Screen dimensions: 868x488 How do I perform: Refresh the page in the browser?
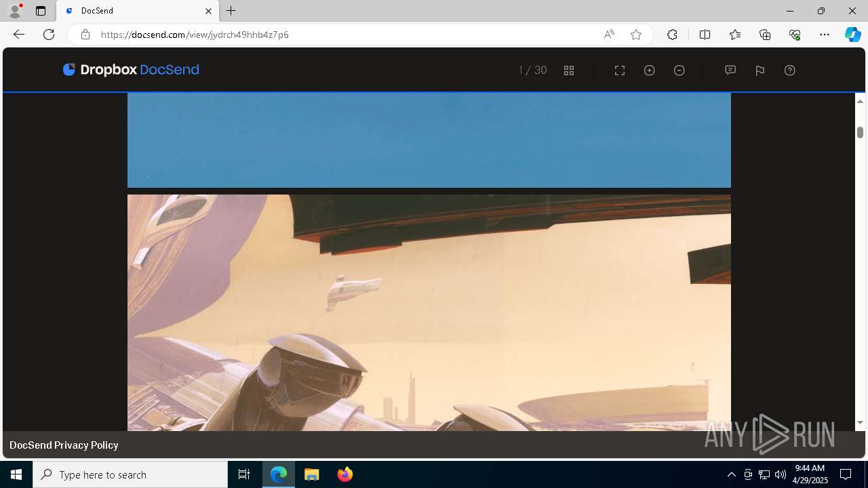pos(49,35)
